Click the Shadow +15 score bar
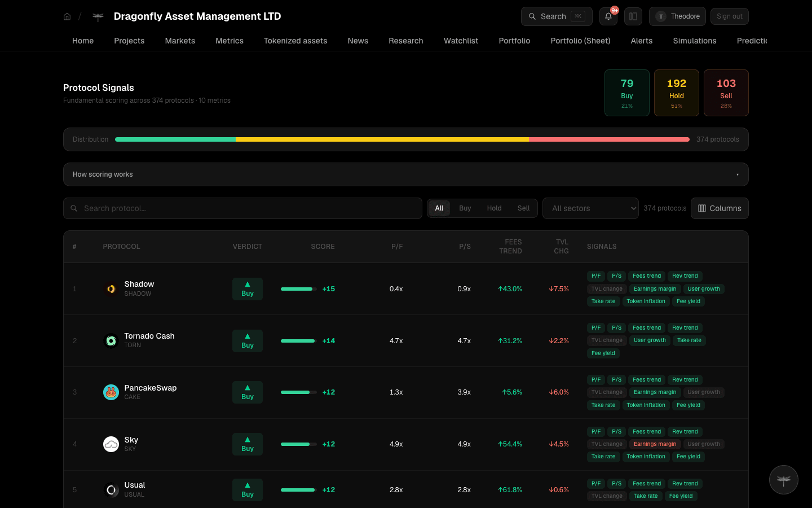Screen dimensions: 812x508 point(299,289)
